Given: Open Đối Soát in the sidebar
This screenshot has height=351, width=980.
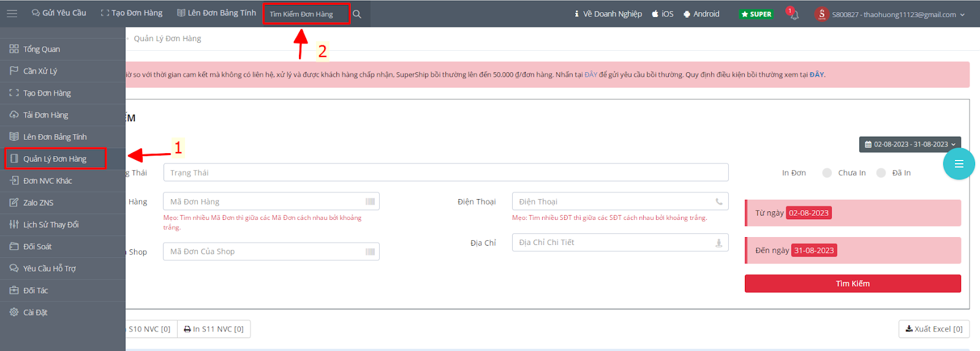Looking at the screenshot, I should 62,247.
